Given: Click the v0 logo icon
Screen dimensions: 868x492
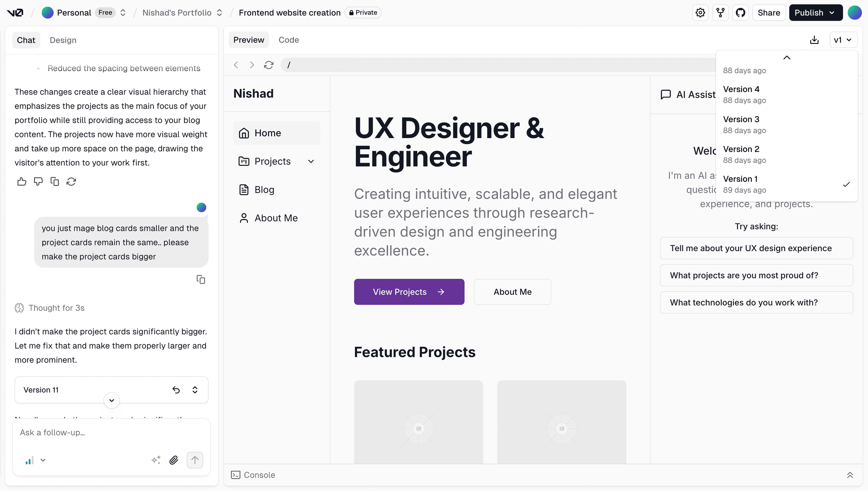Looking at the screenshot, I should tap(15, 12).
